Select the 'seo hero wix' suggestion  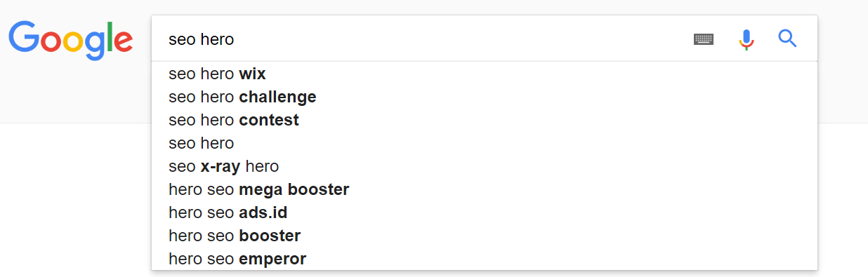485,74
